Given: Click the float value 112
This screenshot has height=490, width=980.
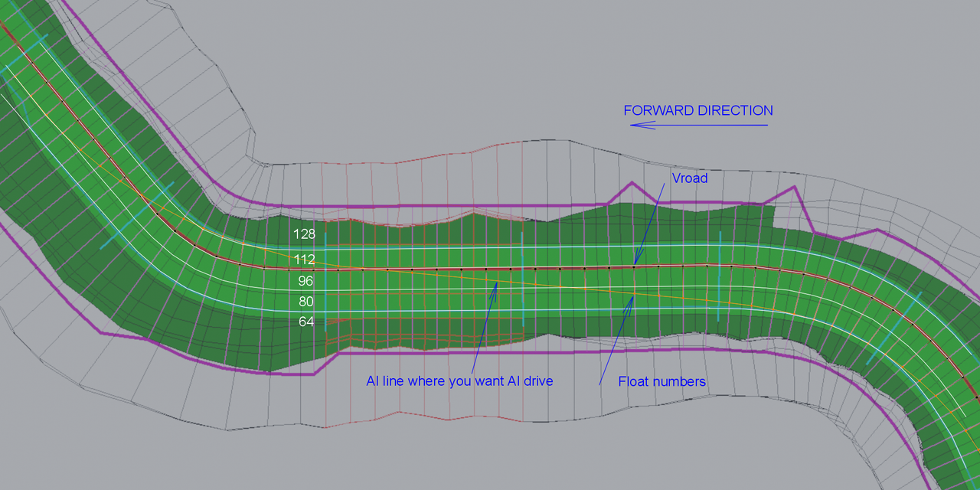Looking at the screenshot, I should (x=304, y=260).
